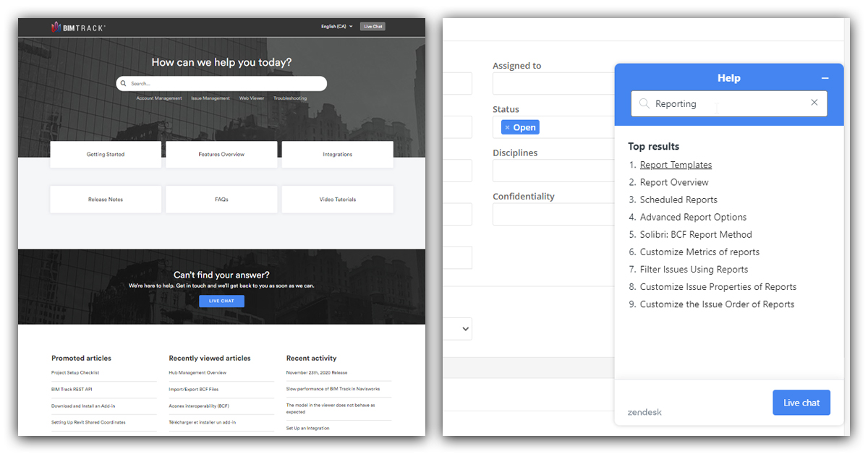The width and height of the screenshot is (868, 454).
Task: Open Hub Management Overview article
Action: (x=197, y=373)
